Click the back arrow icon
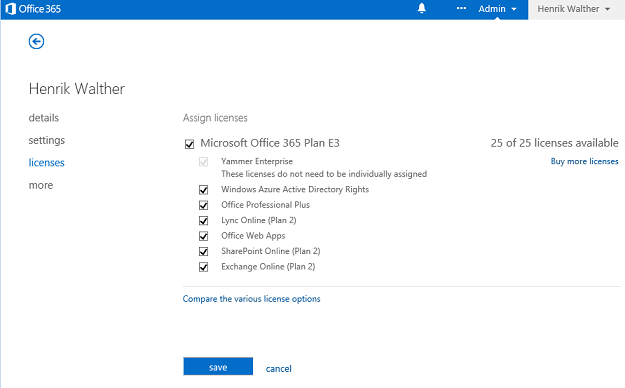 [36, 41]
